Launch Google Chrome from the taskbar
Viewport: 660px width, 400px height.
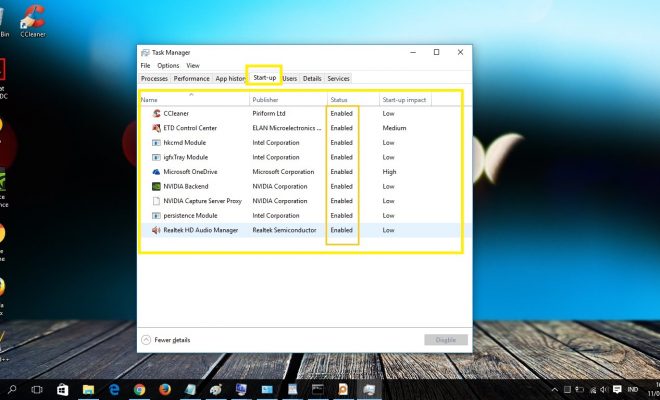pos(139,389)
